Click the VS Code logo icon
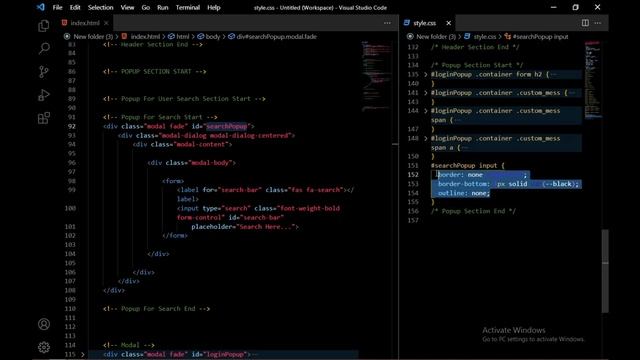 point(40,7)
